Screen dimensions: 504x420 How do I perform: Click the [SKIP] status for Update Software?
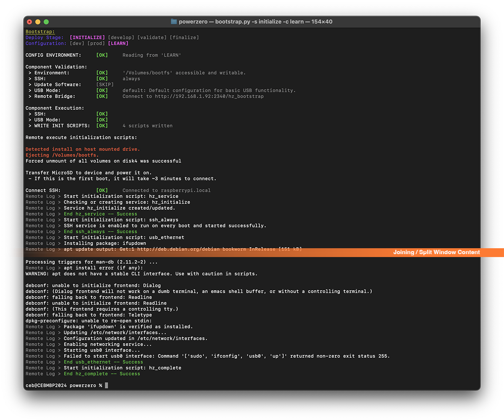pyautogui.click(x=105, y=84)
